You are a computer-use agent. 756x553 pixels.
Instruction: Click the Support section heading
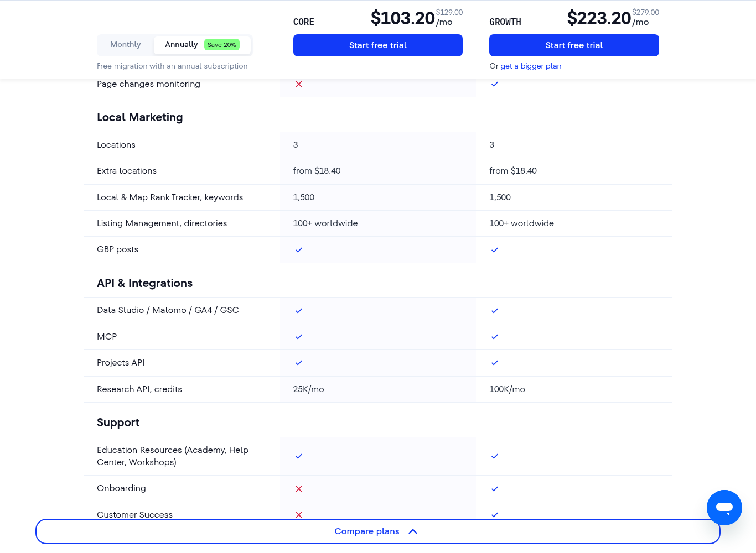[118, 422]
